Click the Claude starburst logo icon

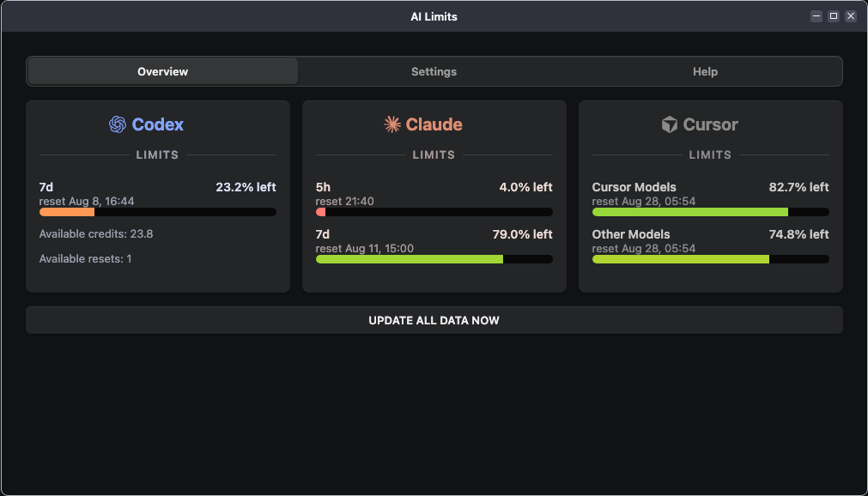coord(392,124)
